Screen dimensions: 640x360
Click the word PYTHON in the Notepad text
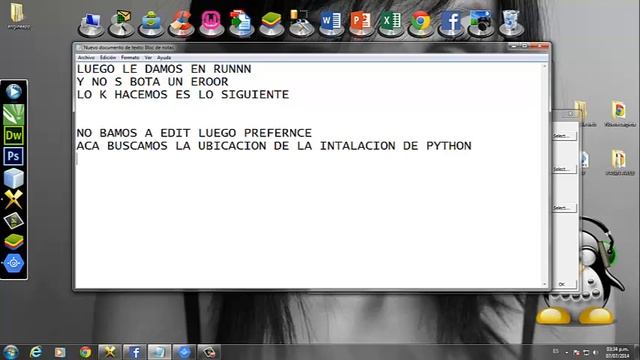(x=449, y=146)
